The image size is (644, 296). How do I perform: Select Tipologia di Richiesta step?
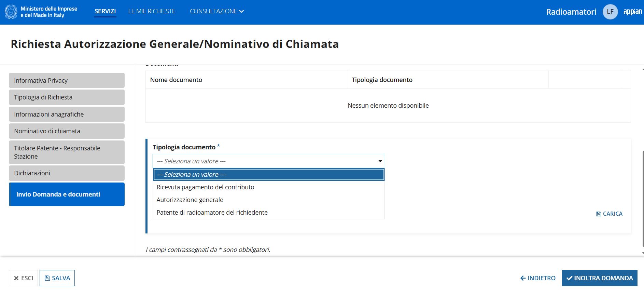(x=67, y=97)
